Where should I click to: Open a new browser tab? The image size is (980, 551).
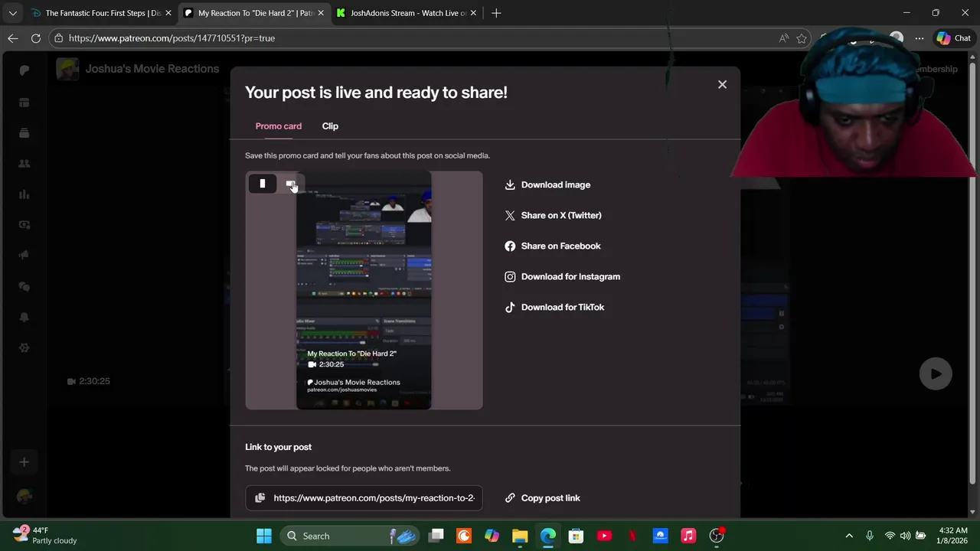496,13
